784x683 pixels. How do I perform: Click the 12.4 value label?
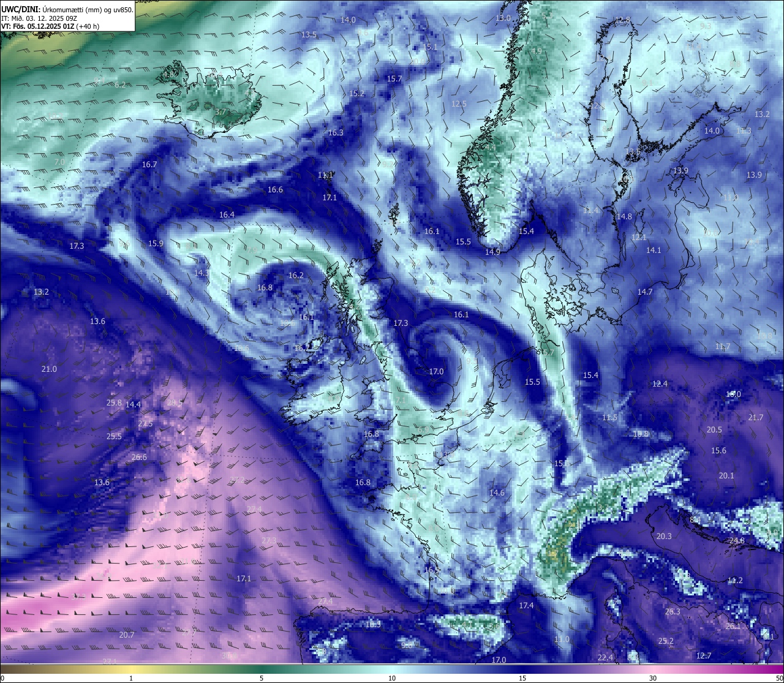click(660, 383)
